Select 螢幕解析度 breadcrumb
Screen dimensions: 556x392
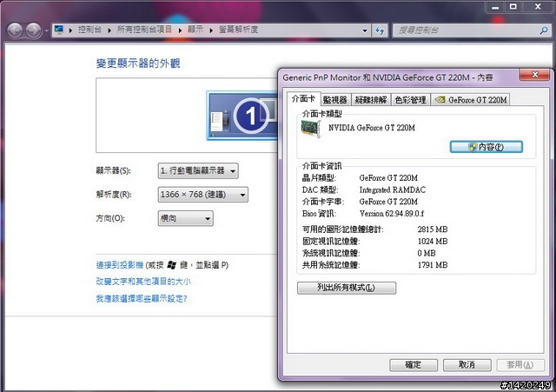[x=238, y=30]
